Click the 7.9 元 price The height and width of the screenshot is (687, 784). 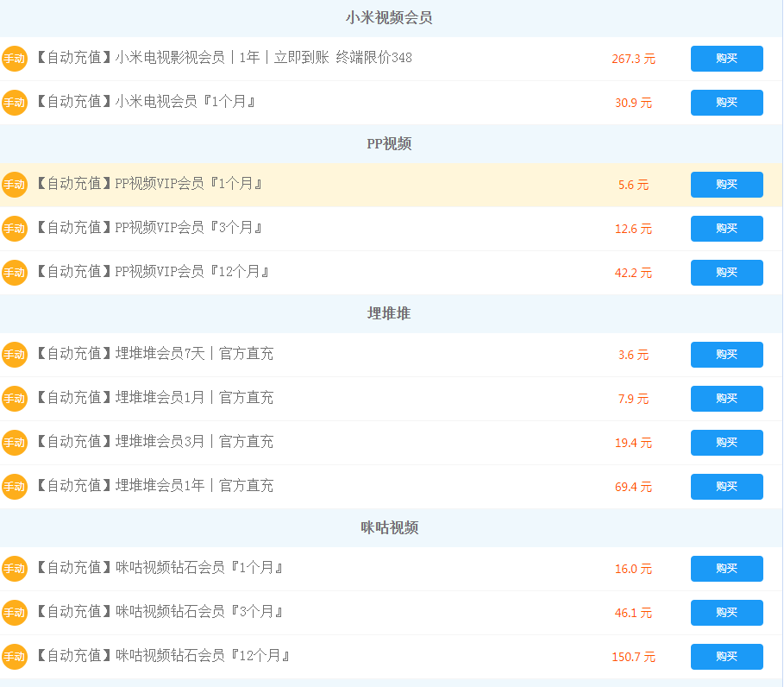[x=634, y=400]
